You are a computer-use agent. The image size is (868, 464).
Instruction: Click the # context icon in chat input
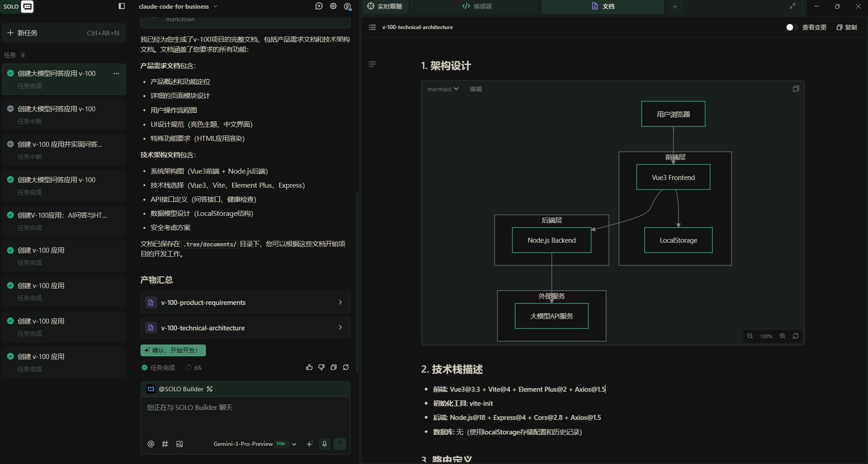pyautogui.click(x=165, y=444)
